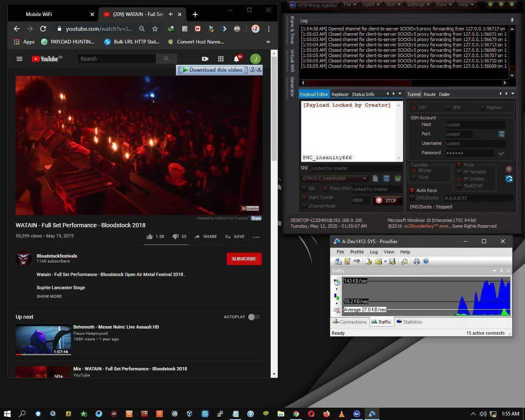Image resolution: width=525 pixels, height=420 pixels.
Task: Open the Chrome three-dot menu
Action: click(x=269, y=29)
